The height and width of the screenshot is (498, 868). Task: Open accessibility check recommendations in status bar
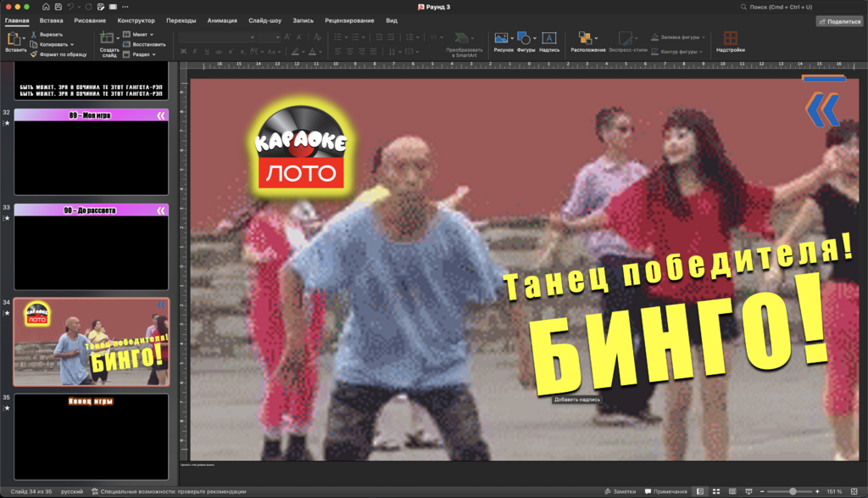click(169, 491)
